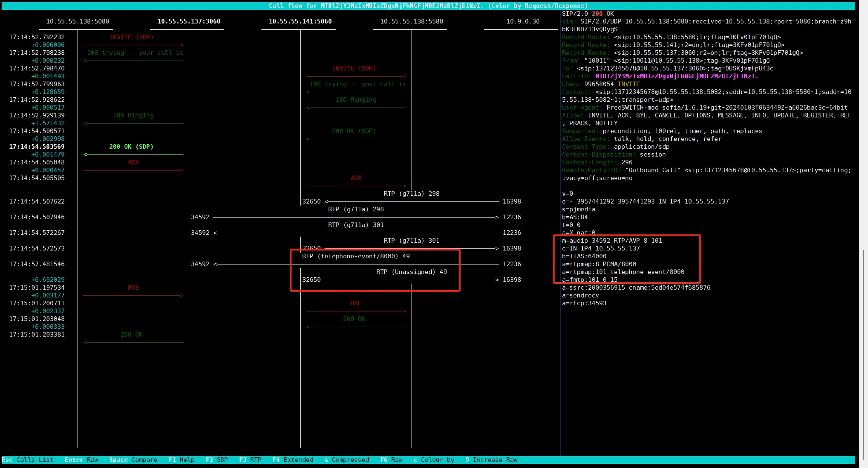Click Space Compare in footer bar
Screen dimensions: 868x468
pyautogui.click(x=133, y=460)
